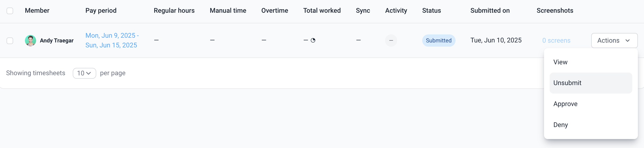Sort by the Member column header
This screenshot has width=644, height=148.
click(x=37, y=11)
